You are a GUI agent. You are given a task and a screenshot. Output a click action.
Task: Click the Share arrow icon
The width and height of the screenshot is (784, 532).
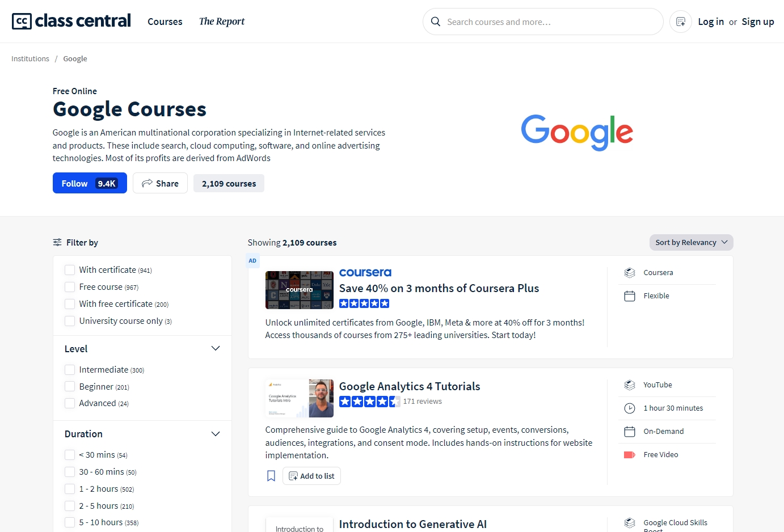pos(147,183)
